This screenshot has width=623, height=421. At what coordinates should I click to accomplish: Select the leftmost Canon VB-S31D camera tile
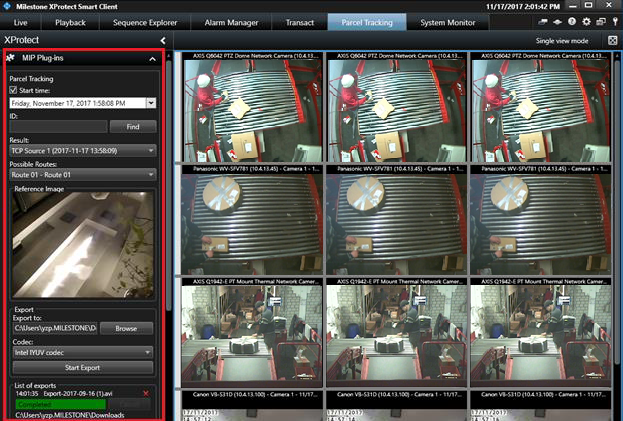pos(252,406)
